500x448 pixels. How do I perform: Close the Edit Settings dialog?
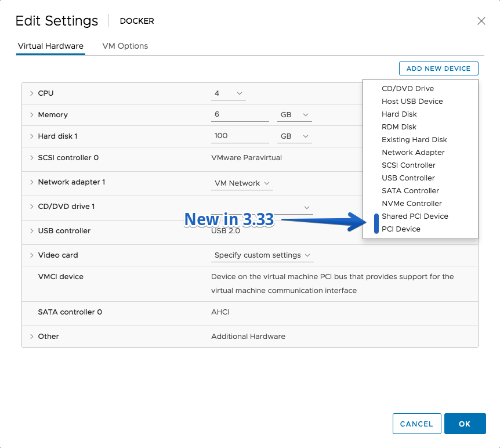[x=481, y=21]
